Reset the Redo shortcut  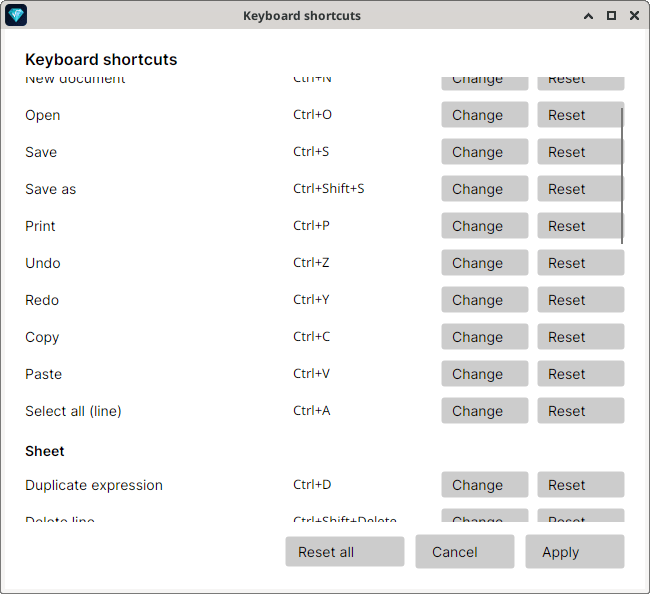tap(581, 300)
